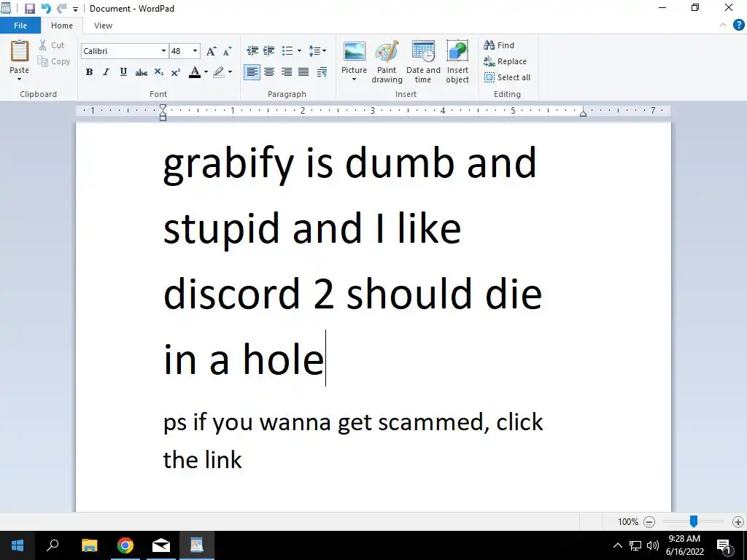Open the line spacing dropdown
This screenshot has width=747, height=560.
coord(317,50)
